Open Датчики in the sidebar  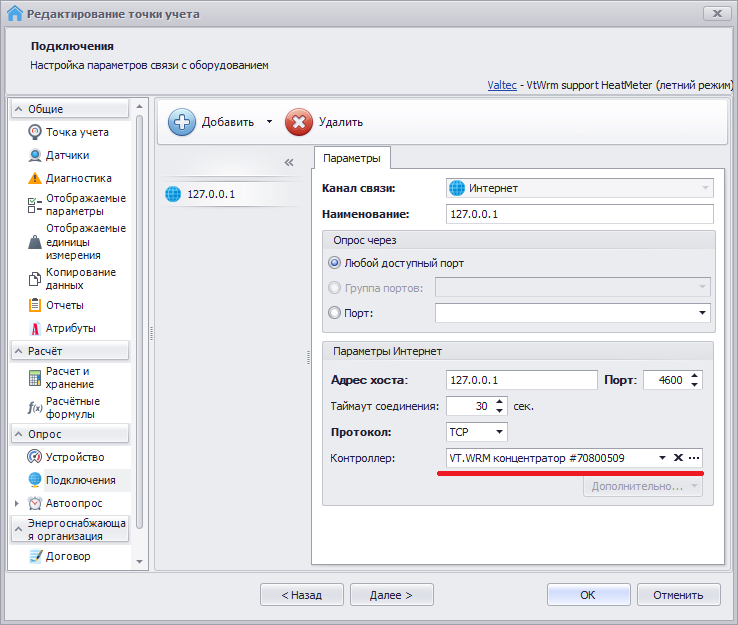click(x=67, y=155)
